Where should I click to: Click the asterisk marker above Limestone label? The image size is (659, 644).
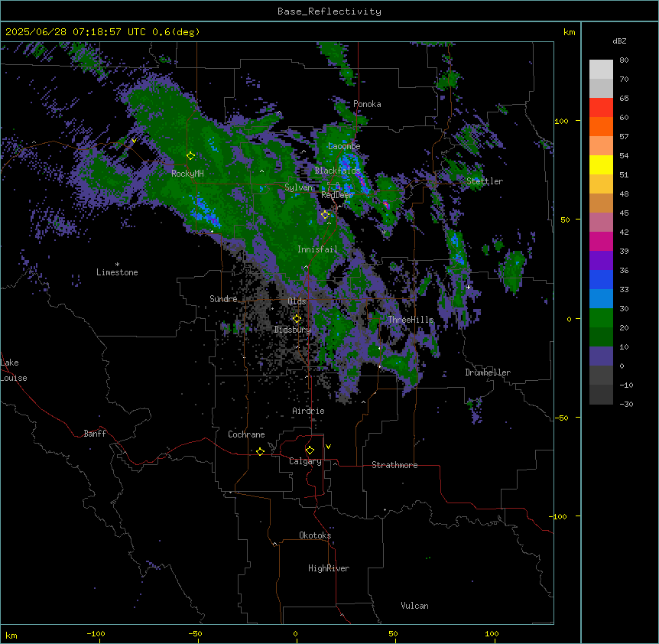coord(117,265)
